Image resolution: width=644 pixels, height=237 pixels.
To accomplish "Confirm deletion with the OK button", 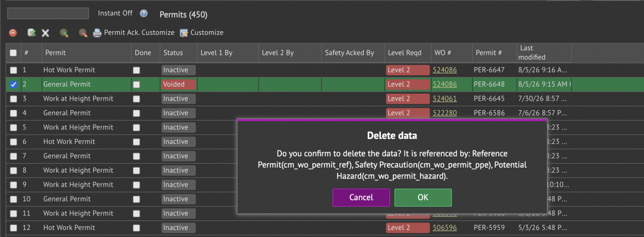I will point(423,197).
